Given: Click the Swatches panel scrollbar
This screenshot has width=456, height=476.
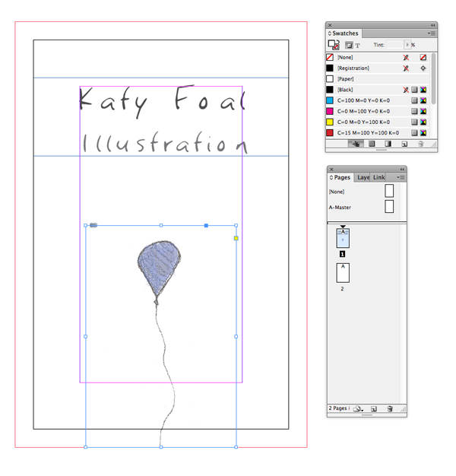Looking at the screenshot, I should [433, 79].
